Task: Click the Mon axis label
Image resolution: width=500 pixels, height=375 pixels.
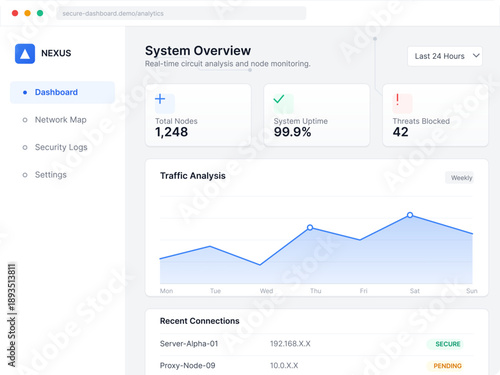Action: tap(166, 291)
